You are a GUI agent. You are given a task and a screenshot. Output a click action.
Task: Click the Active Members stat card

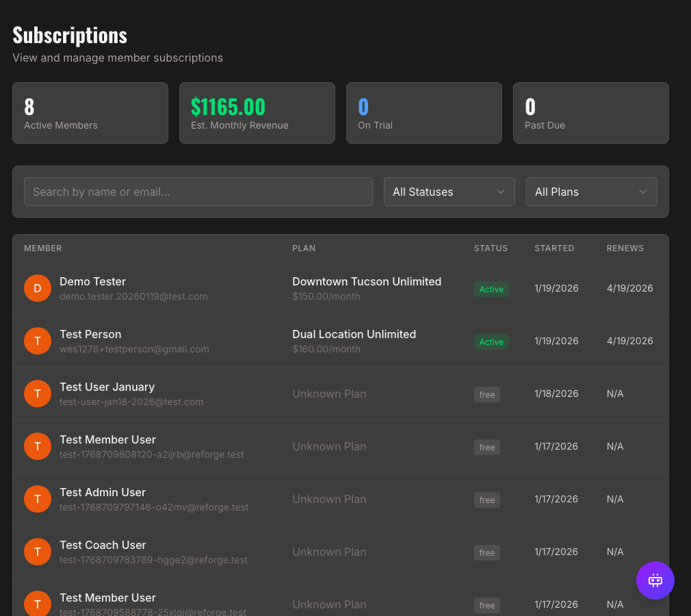pyautogui.click(x=90, y=113)
